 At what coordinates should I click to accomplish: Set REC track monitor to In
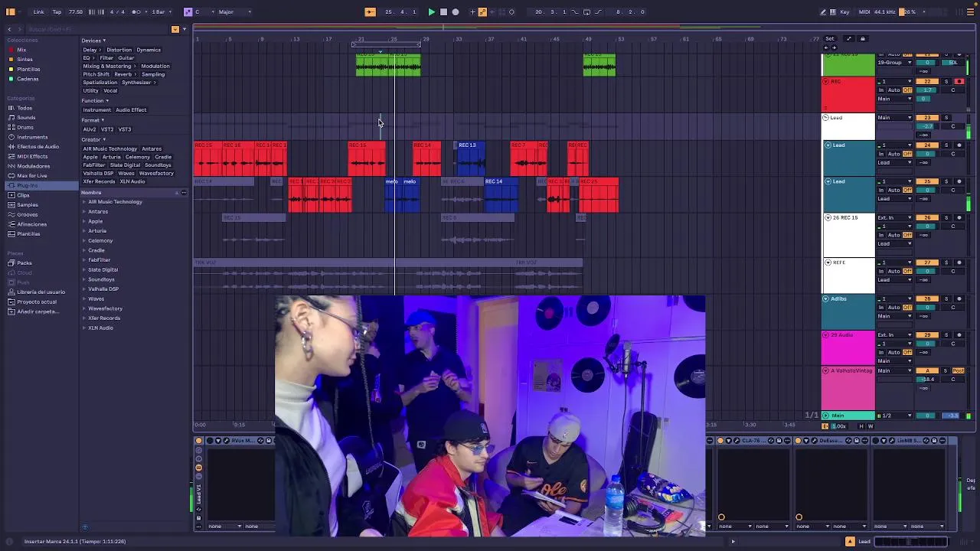coord(881,90)
